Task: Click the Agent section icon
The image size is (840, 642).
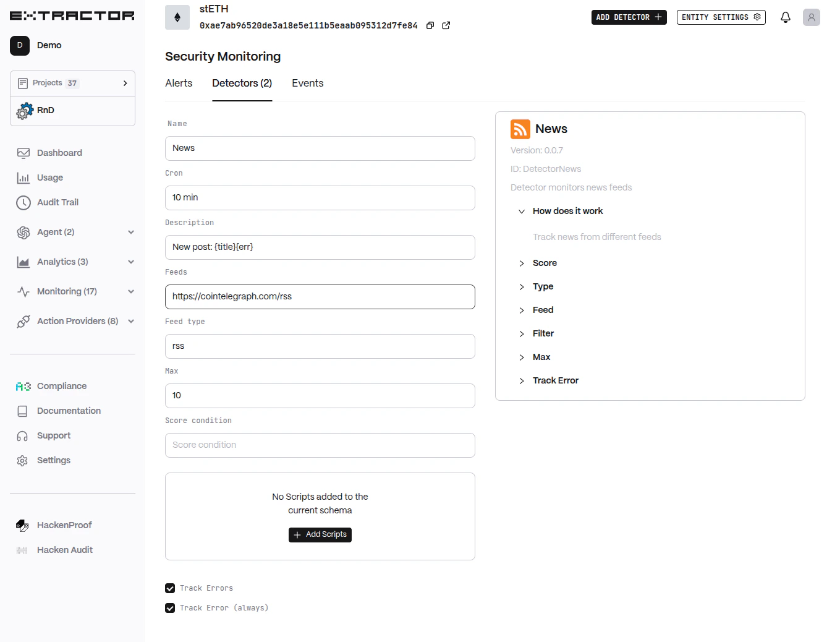Action: point(23,232)
